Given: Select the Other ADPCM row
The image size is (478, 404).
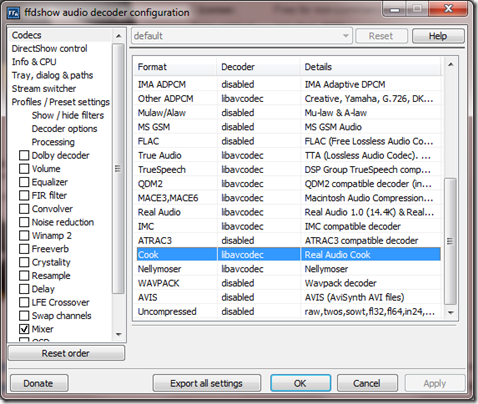Looking at the screenshot, I should tap(289, 99).
